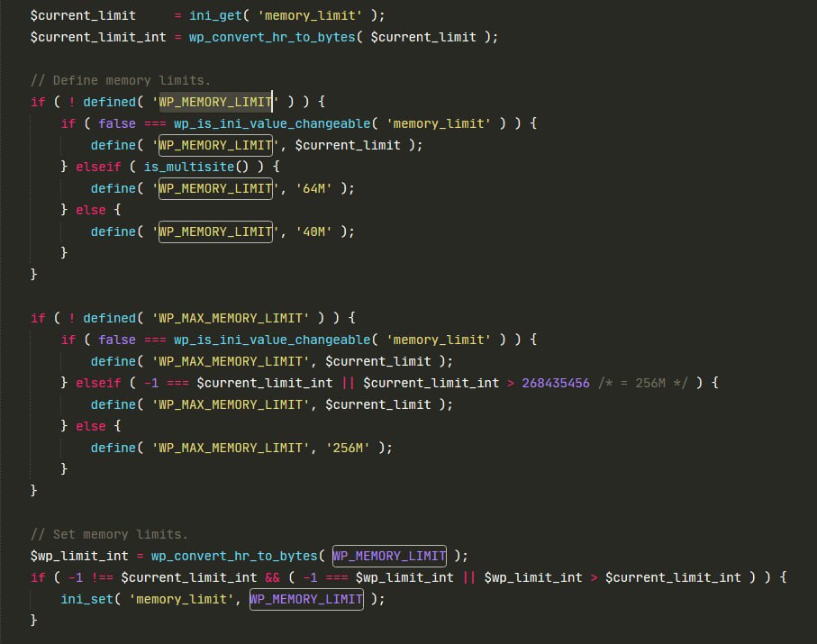
Task: Click 'memory_limit' string inside ini_set
Action: pos(181,599)
